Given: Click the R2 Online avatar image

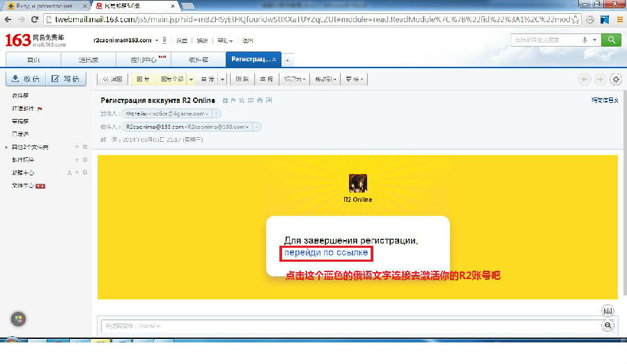Looking at the screenshot, I should [x=357, y=183].
